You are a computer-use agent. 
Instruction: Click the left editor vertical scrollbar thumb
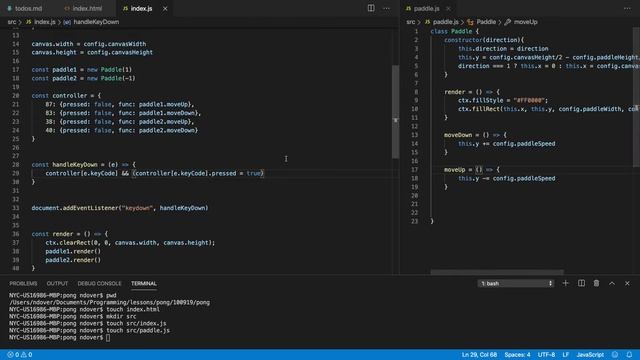pos(395,112)
